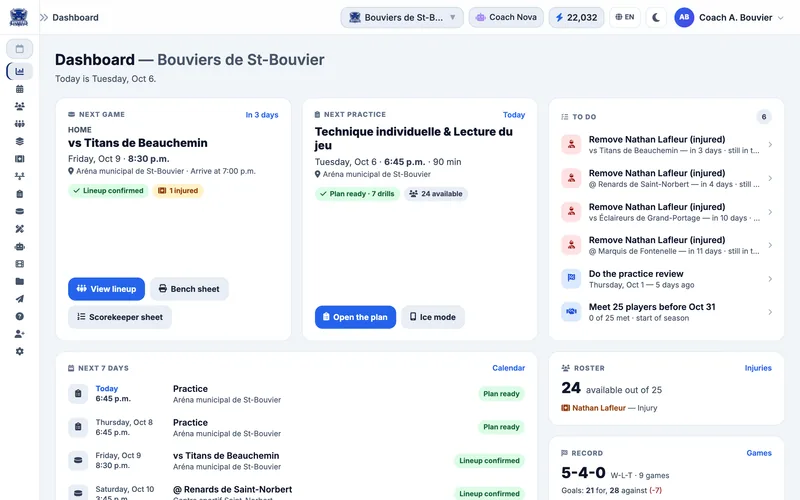
Task: Click Lineup confirmed badge for Friday, Oct 9 game
Action: (x=489, y=461)
